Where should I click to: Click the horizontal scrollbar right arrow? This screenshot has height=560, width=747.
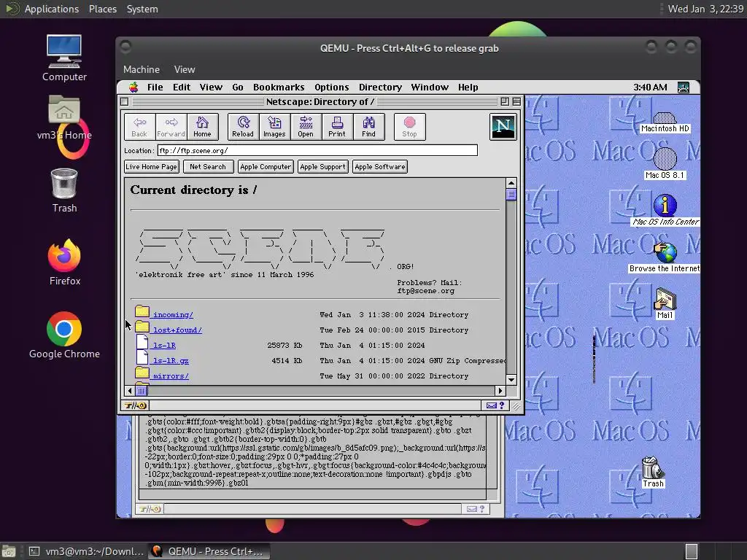coord(500,391)
